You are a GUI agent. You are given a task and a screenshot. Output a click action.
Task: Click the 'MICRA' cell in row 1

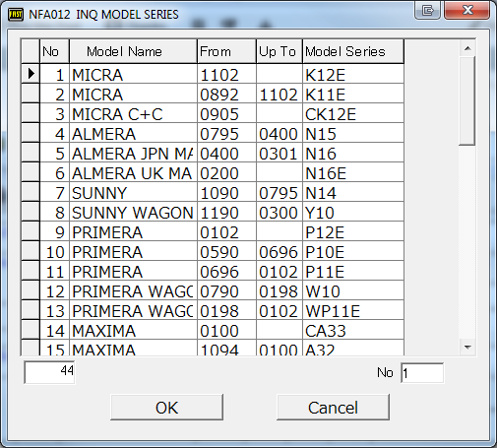(x=133, y=74)
